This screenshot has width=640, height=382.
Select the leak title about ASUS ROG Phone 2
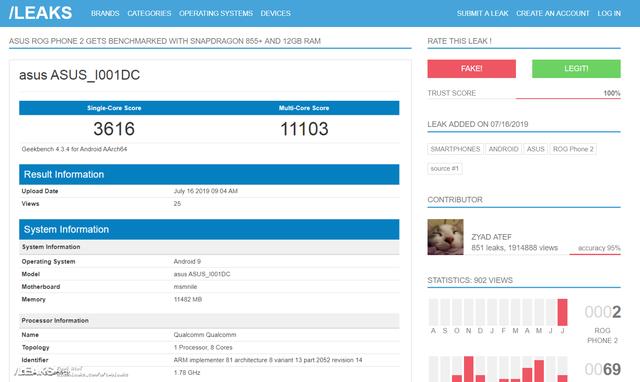pyautogui.click(x=165, y=41)
